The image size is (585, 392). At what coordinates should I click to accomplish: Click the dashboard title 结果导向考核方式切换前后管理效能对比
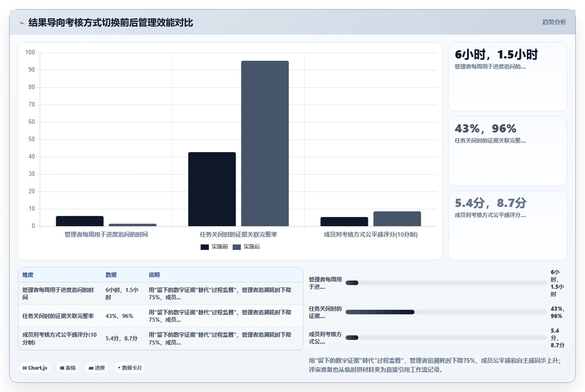pos(111,22)
